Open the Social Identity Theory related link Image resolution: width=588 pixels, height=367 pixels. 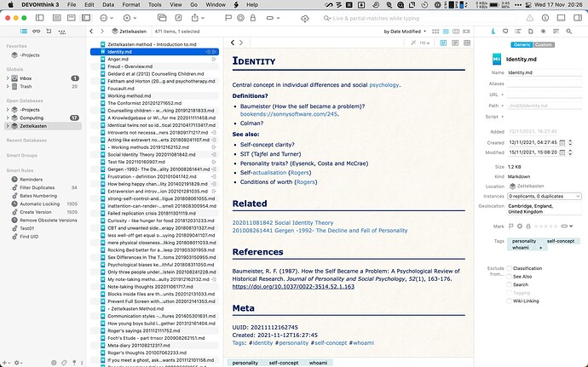pyautogui.click(x=283, y=223)
